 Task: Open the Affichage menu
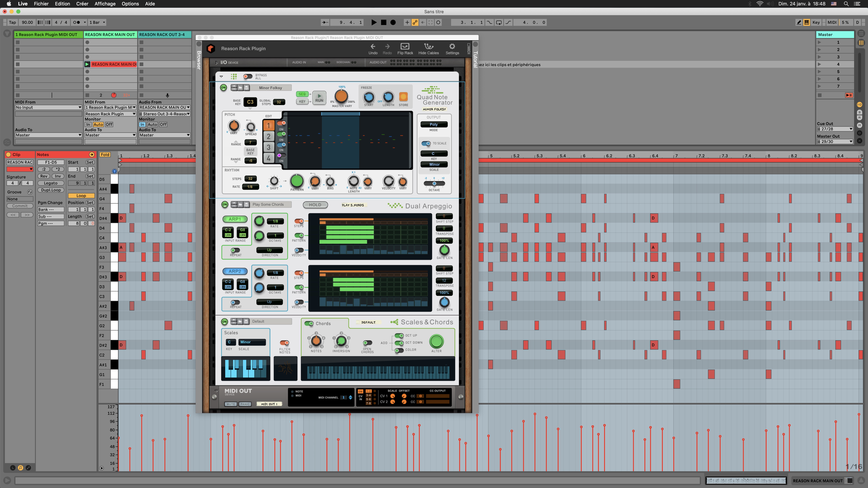[105, 4]
